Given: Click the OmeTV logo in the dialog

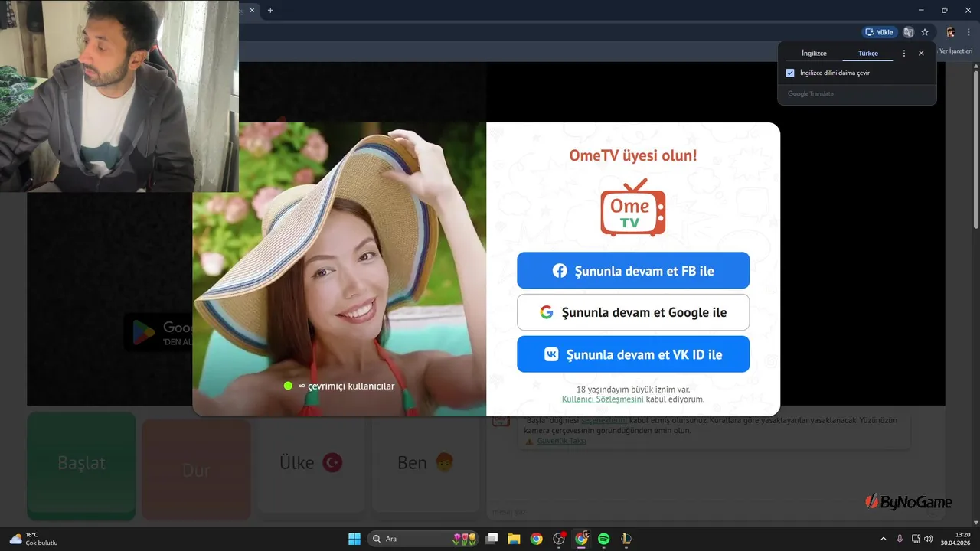Looking at the screenshot, I should [633, 207].
